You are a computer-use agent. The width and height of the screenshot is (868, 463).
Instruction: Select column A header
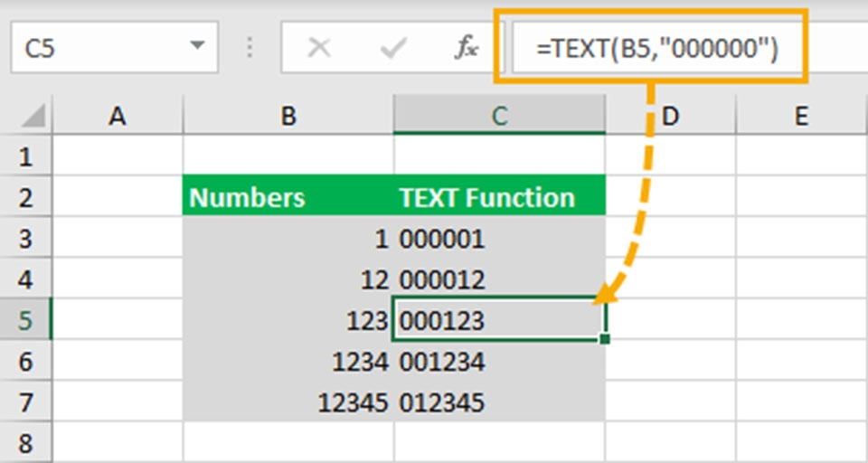(x=118, y=115)
